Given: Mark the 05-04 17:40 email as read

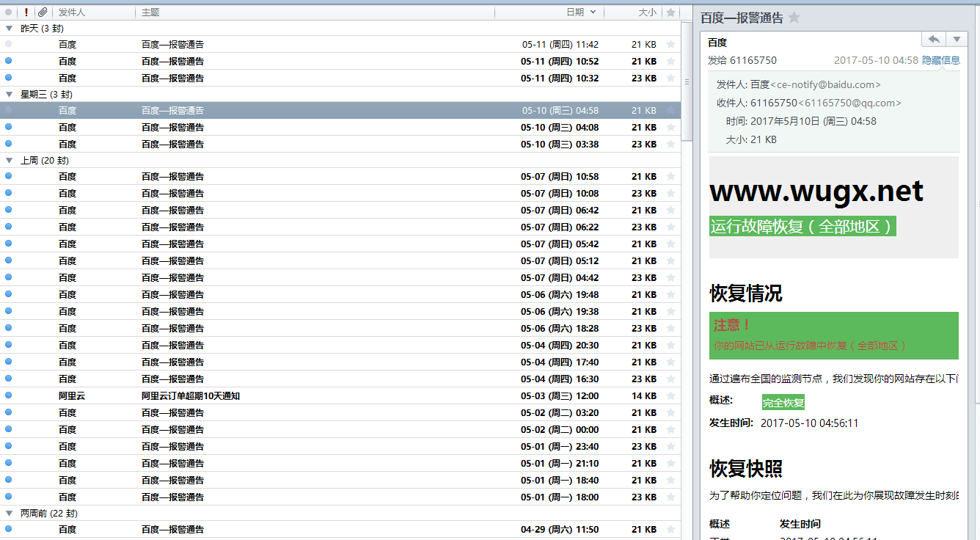Looking at the screenshot, I should 9,362.
